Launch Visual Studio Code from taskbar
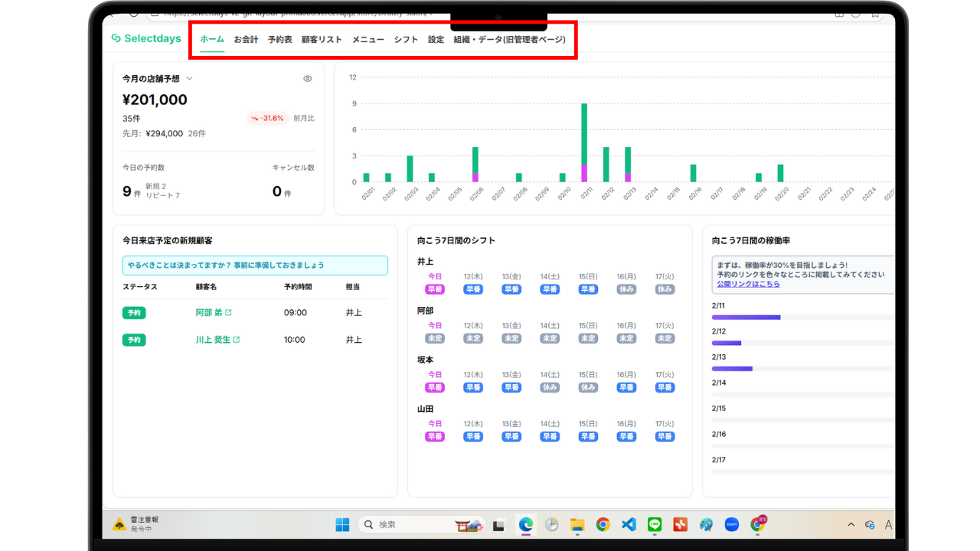 coord(629,524)
